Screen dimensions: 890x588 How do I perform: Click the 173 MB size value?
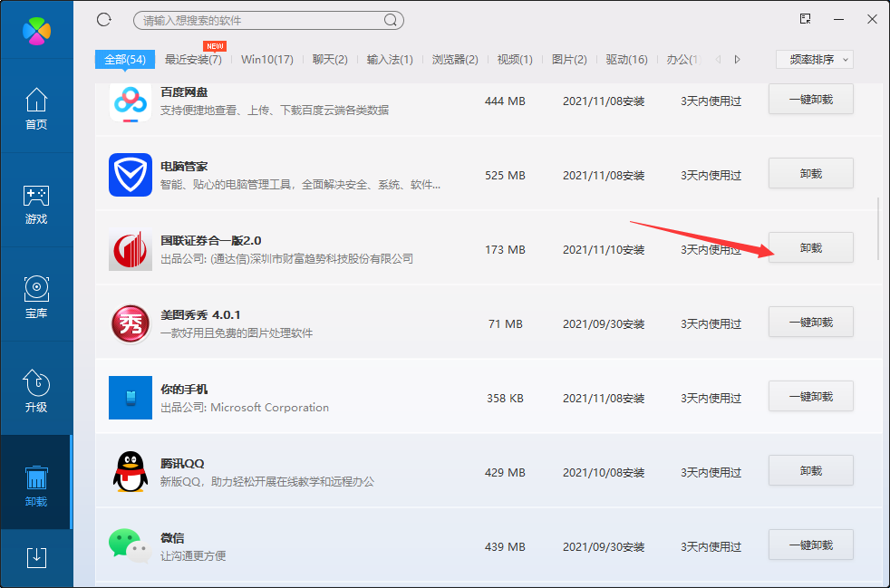point(505,250)
